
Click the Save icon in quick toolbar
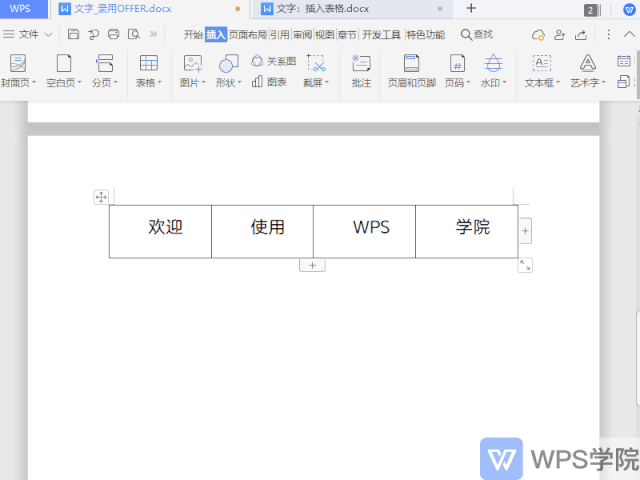pos(73,34)
